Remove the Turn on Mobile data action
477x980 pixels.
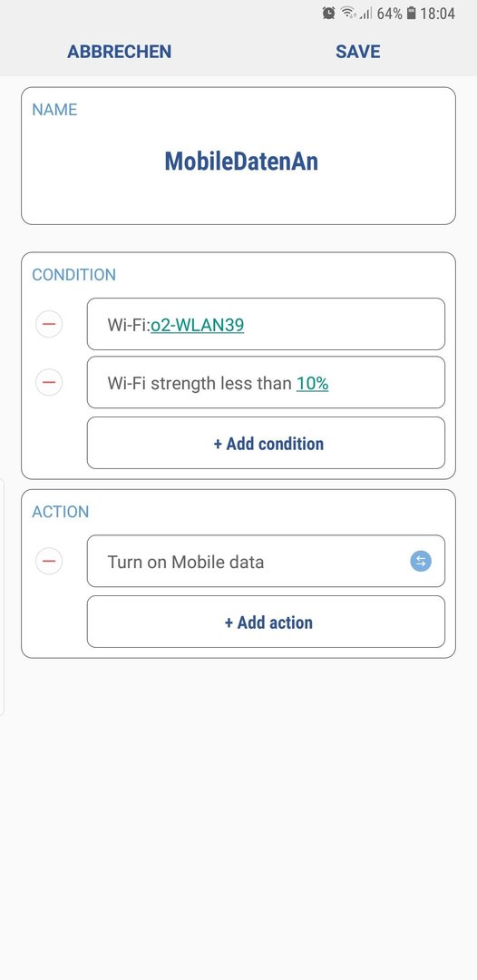point(49,561)
